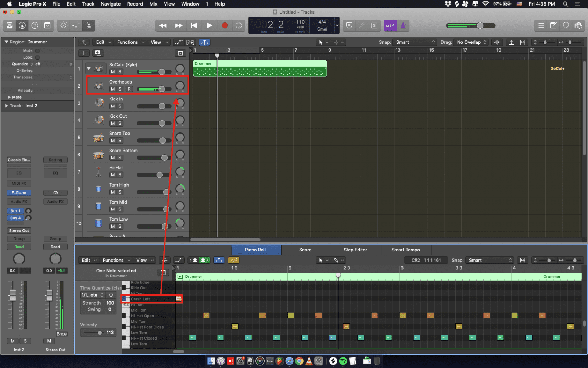Open the Drag No Overlap dropdown
This screenshot has height=368, width=588.
(x=472, y=42)
